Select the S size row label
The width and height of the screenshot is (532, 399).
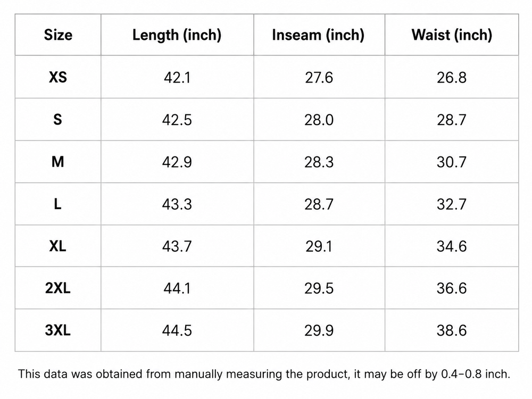click(x=58, y=119)
